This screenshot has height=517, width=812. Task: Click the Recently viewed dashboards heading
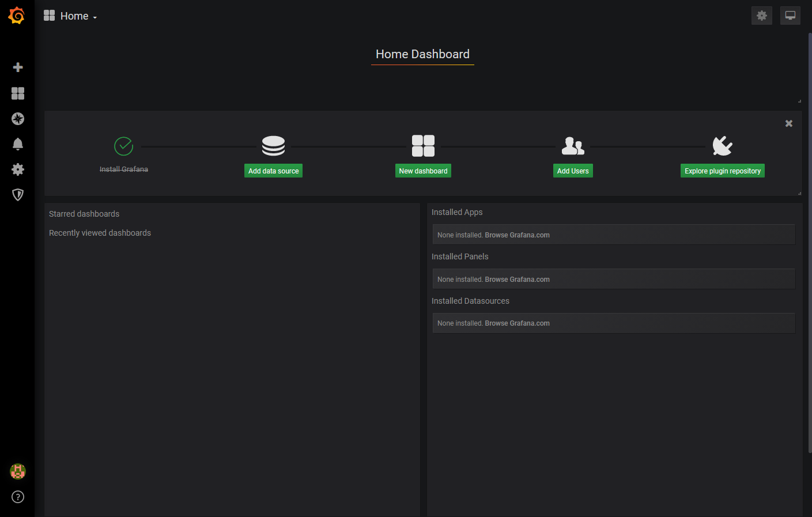tap(100, 233)
